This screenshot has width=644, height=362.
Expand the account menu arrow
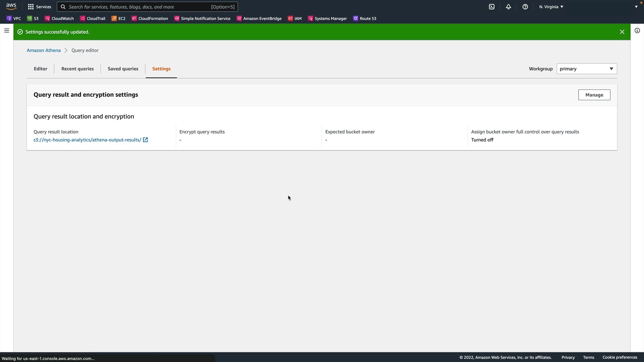click(x=636, y=7)
